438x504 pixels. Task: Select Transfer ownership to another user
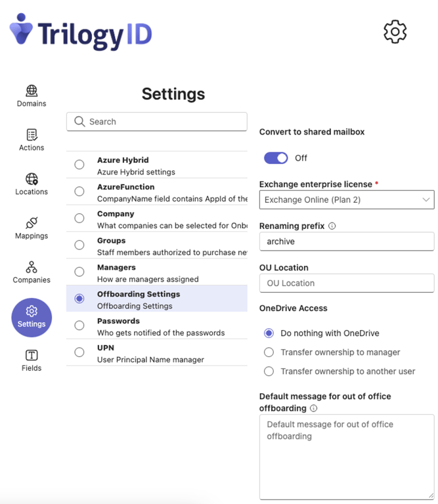tap(339, 371)
